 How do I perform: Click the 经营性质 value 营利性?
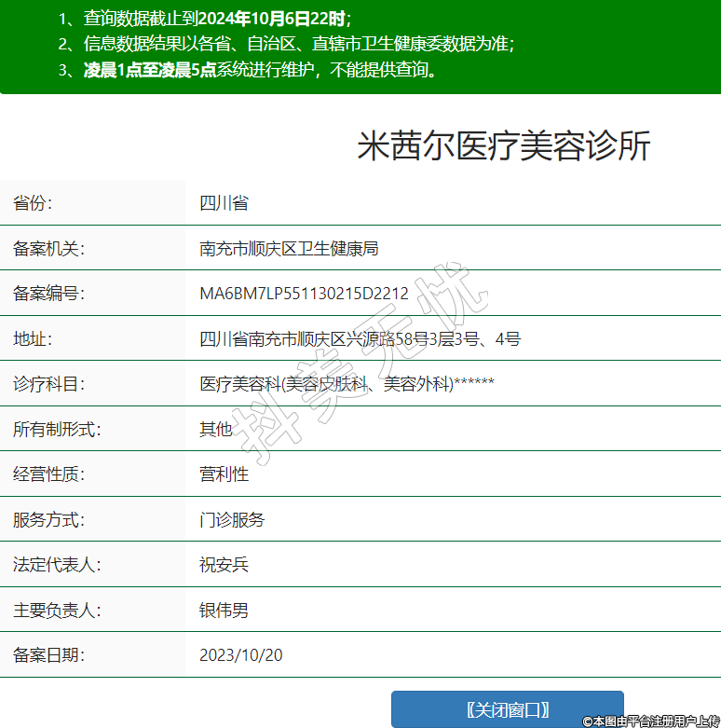[x=224, y=474]
